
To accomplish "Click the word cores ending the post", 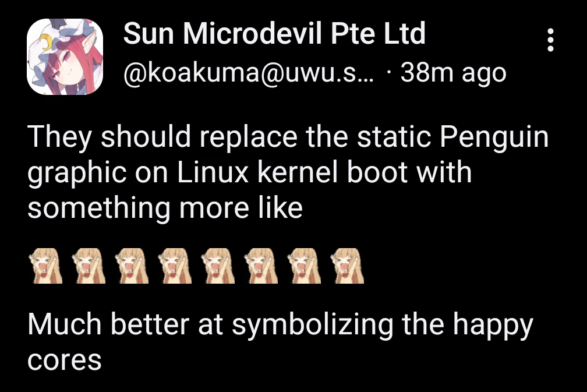I will click(65, 361).
